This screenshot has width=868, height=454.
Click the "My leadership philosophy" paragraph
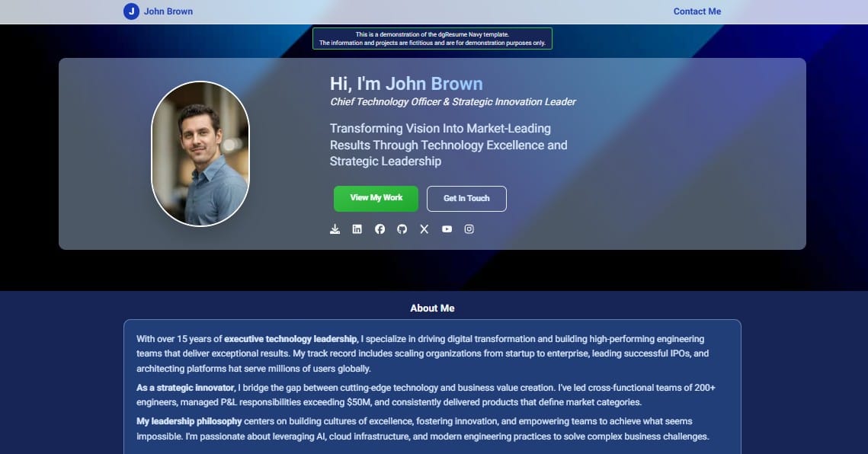(x=423, y=429)
